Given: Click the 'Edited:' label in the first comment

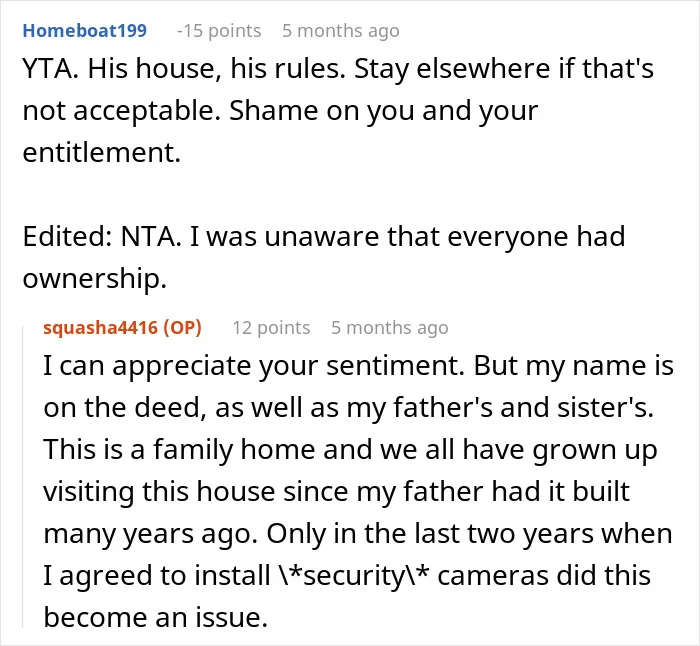Looking at the screenshot, I should (x=67, y=237).
